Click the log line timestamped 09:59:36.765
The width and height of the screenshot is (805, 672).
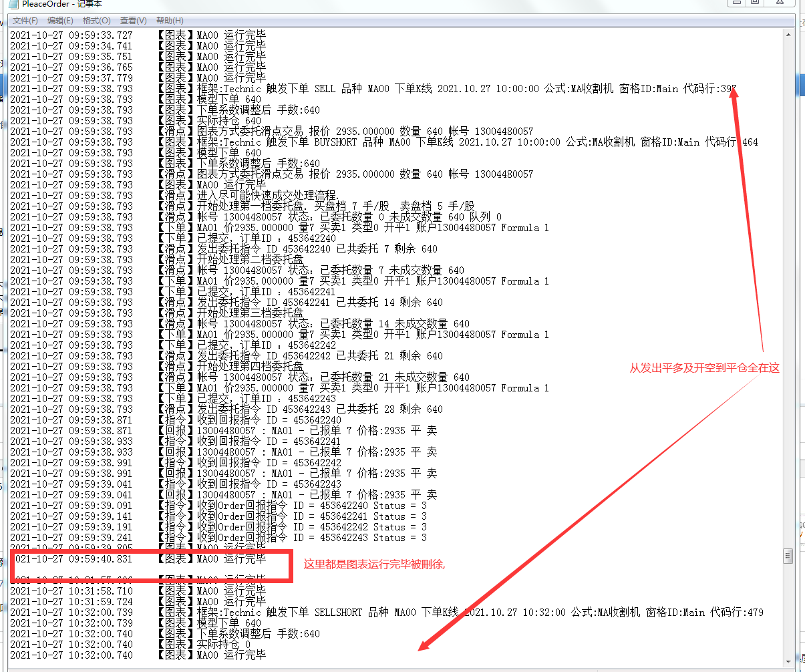point(138,67)
